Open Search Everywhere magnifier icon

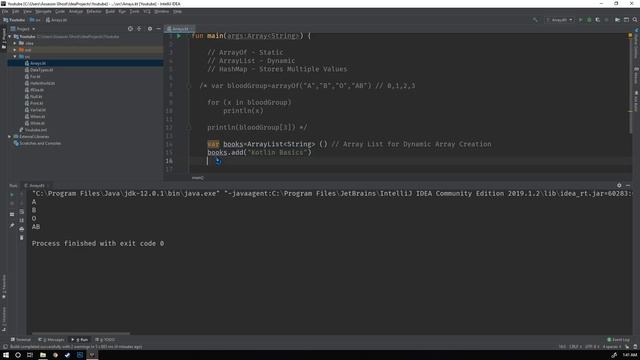(x=635, y=20)
